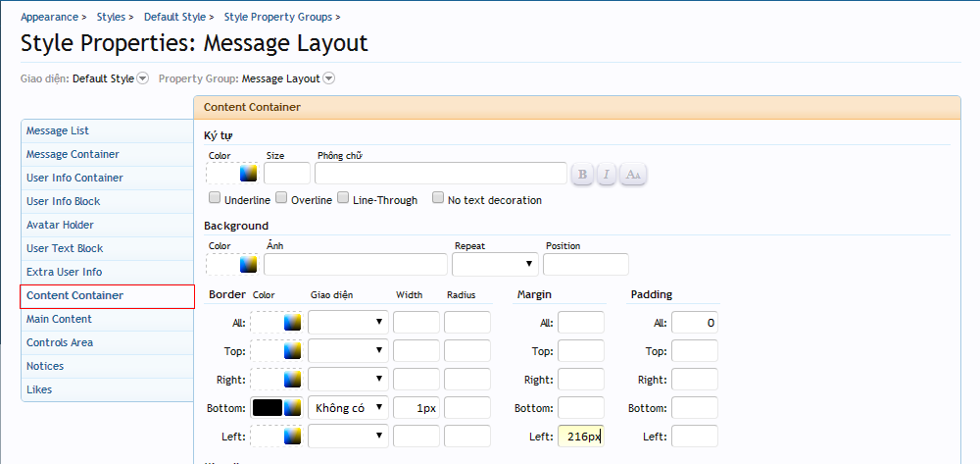Toggle bold font button

click(582, 175)
